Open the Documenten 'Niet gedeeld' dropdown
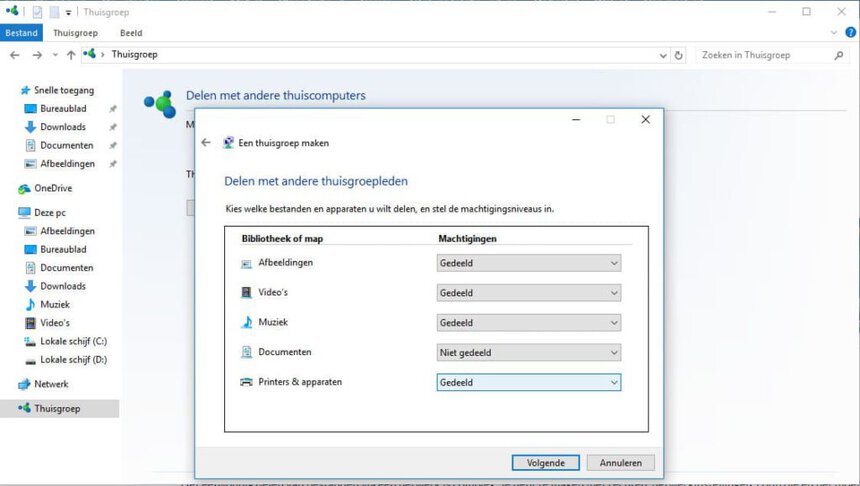860x486 pixels. click(529, 353)
